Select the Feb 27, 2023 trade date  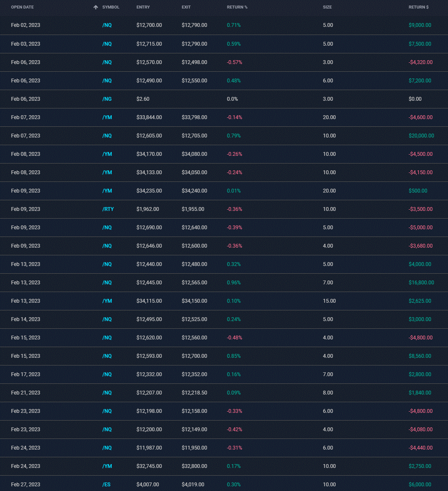click(x=26, y=485)
